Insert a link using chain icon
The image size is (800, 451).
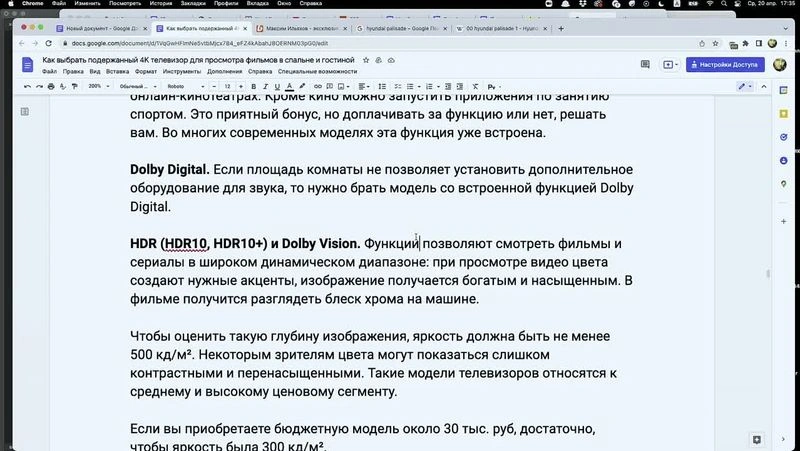point(317,87)
